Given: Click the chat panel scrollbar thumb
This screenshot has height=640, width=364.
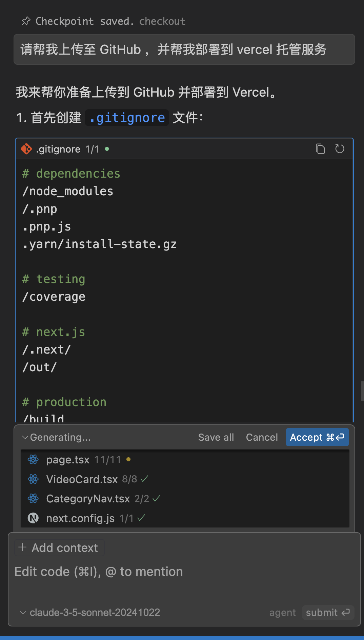Looking at the screenshot, I should (x=362, y=391).
